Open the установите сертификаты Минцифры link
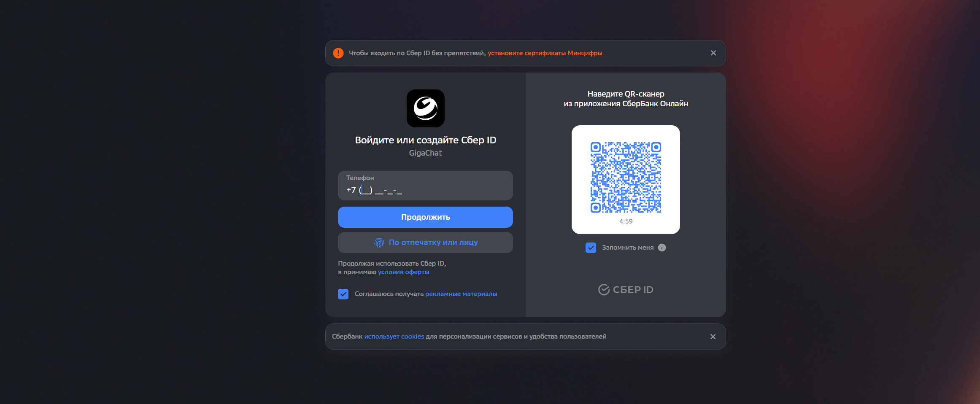 (x=545, y=53)
